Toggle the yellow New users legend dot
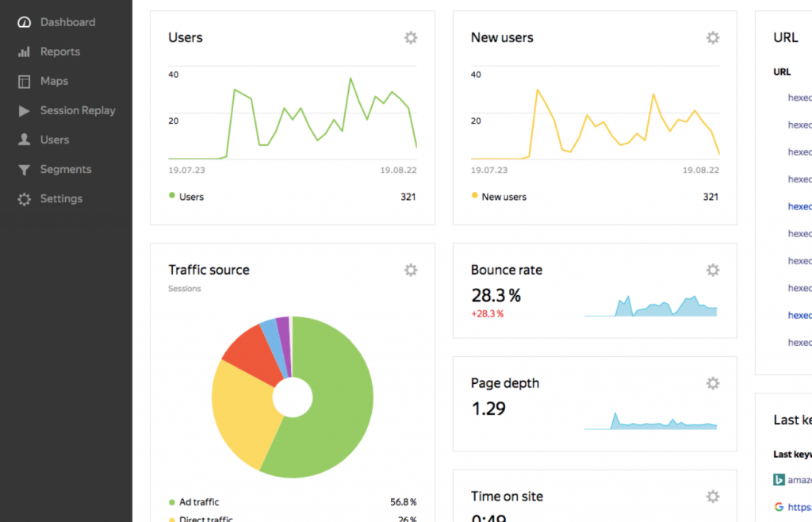 coord(474,196)
